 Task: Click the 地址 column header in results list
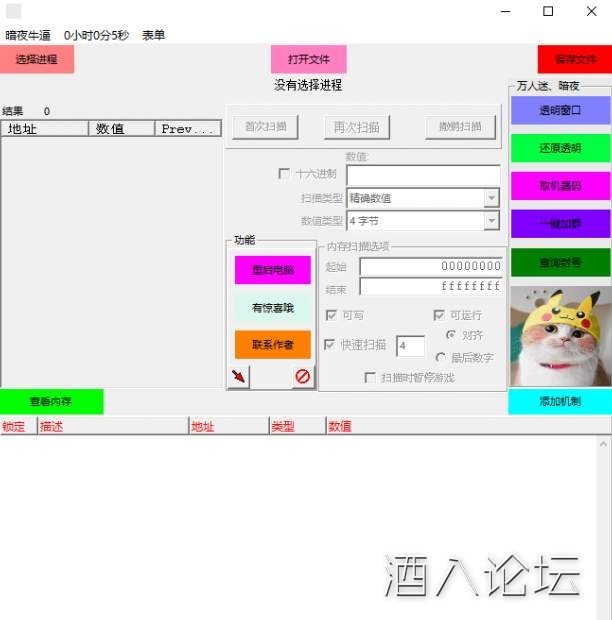click(x=45, y=129)
